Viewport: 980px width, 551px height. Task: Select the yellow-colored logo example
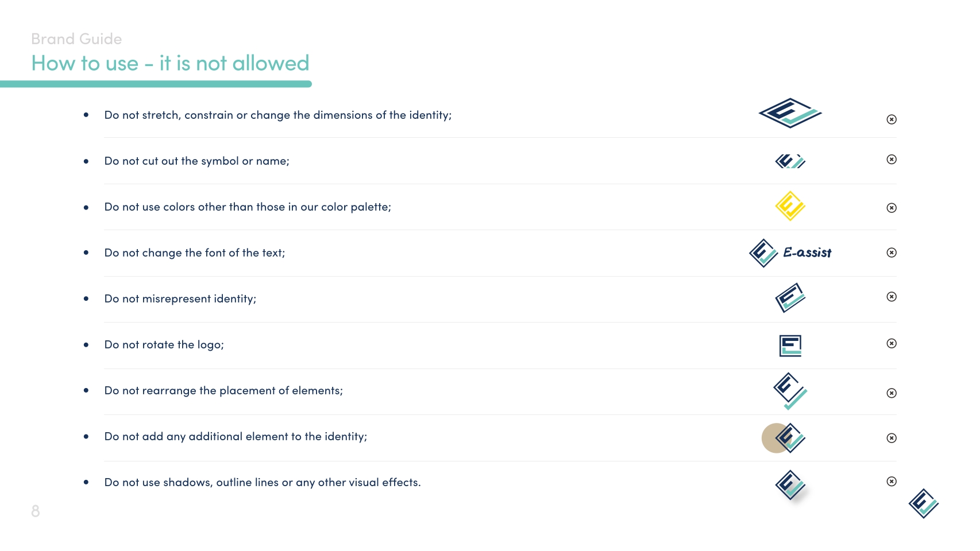[790, 206]
